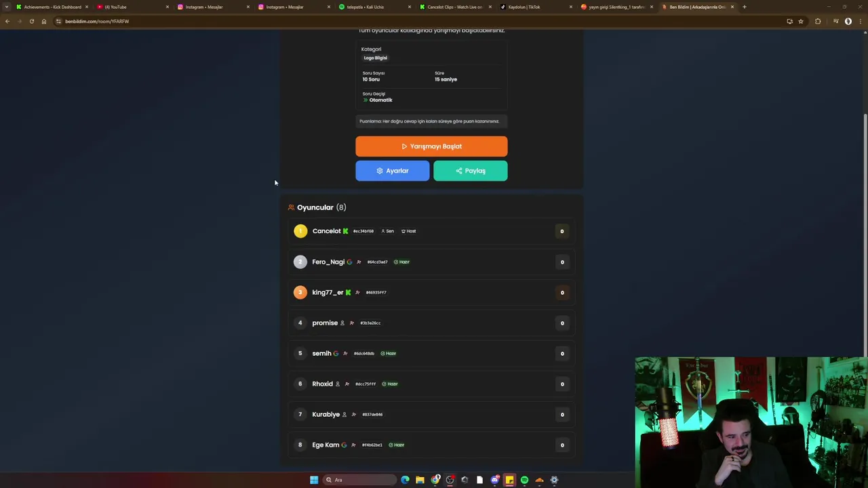Remove player Ege Kam with kick icon
Image resolution: width=868 pixels, height=488 pixels.
coord(353,445)
